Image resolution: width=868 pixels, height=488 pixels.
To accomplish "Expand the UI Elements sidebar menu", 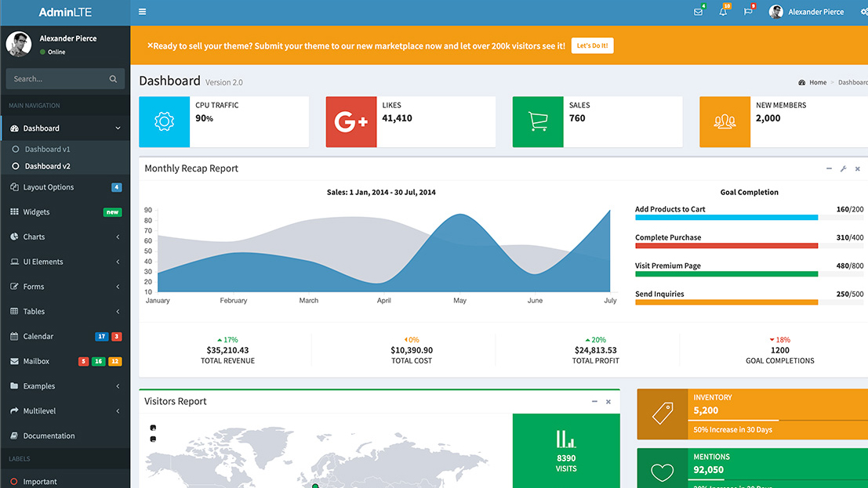I will click(x=65, y=262).
